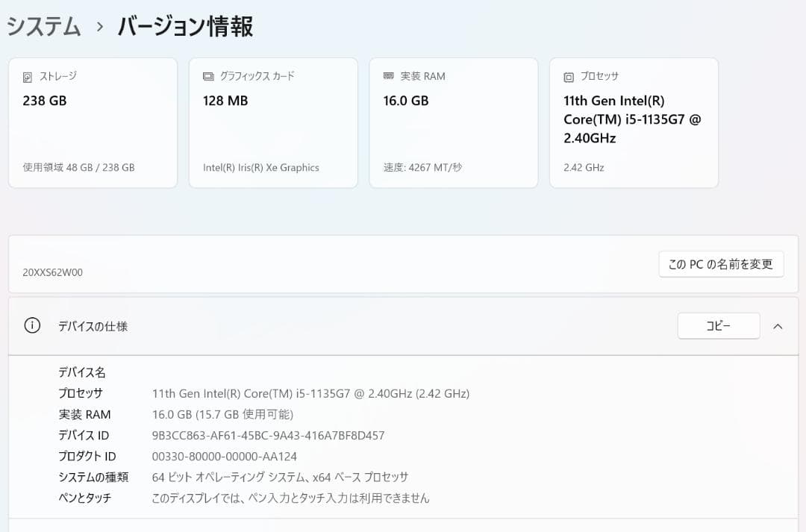
Task: Click the この PC の名前を変更 button
Action: [x=720, y=263]
